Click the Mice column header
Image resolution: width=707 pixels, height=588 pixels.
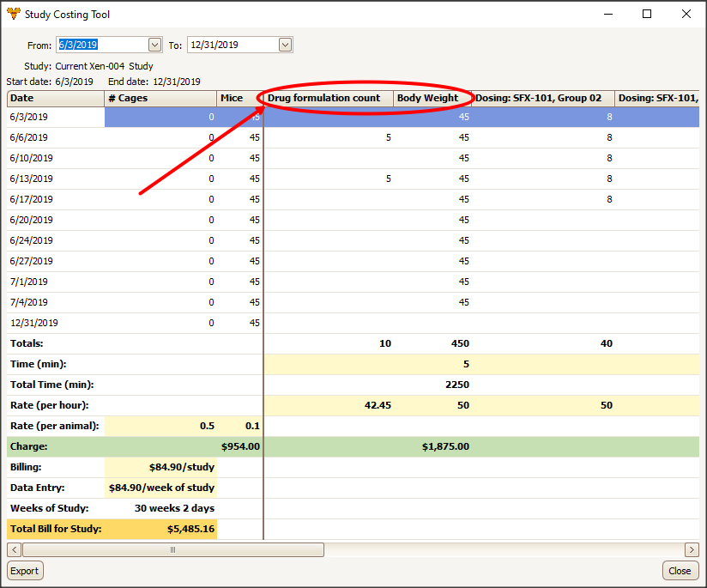point(239,99)
